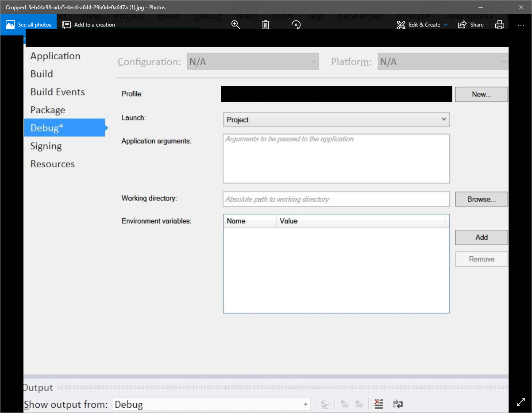Toggle word wrap in Output window
Screen dimensions: 532x413
click(397, 403)
